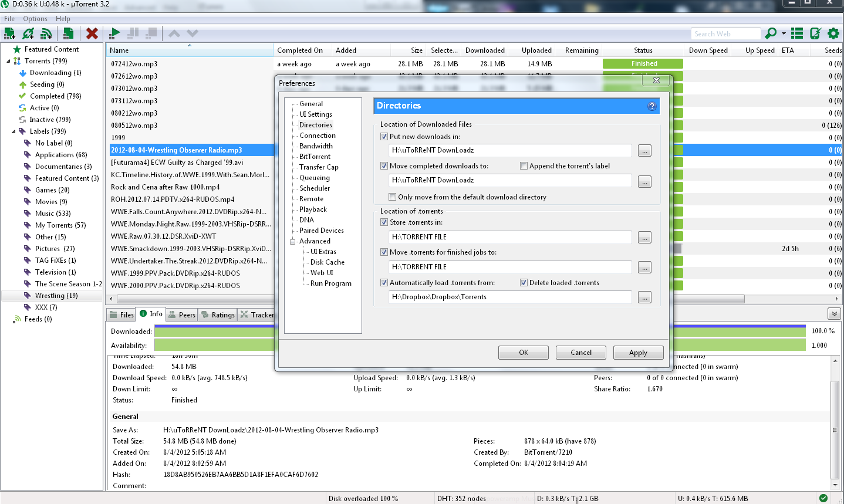Viewport: 844px width, 504px height.
Task: Browse for 'Store .torrents in' folder
Action: 644,238
